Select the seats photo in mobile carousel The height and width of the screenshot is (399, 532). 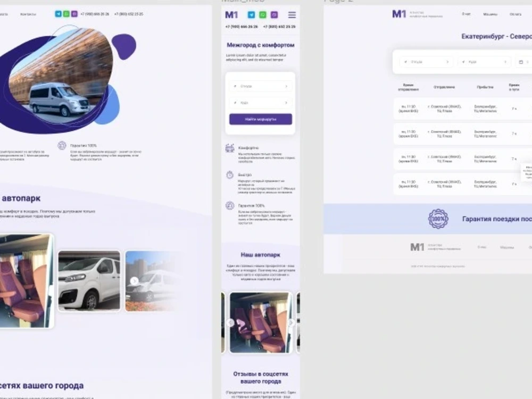point(261,323)
